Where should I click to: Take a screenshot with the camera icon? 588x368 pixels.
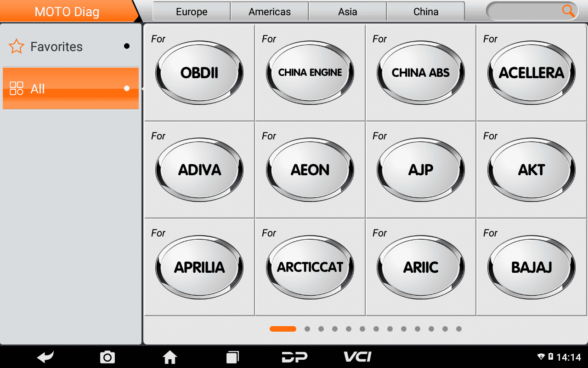pos(107,357)
